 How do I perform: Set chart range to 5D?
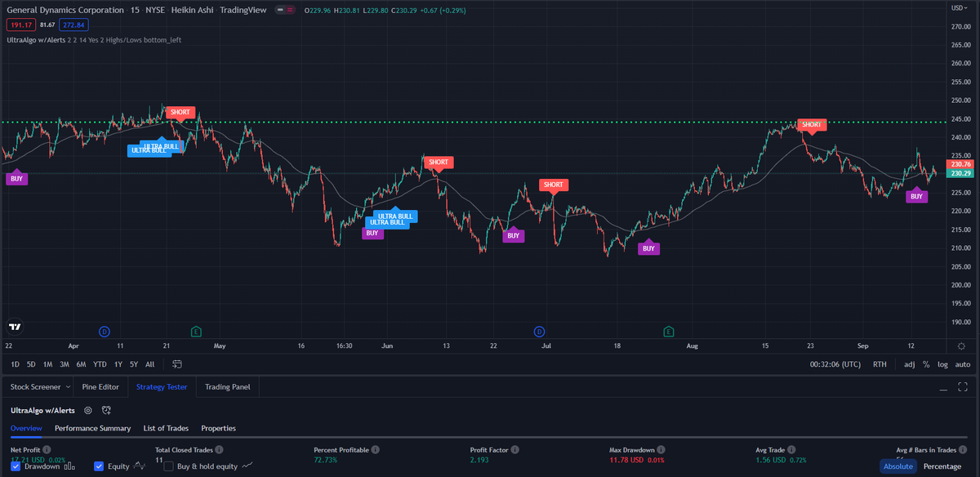31,364
